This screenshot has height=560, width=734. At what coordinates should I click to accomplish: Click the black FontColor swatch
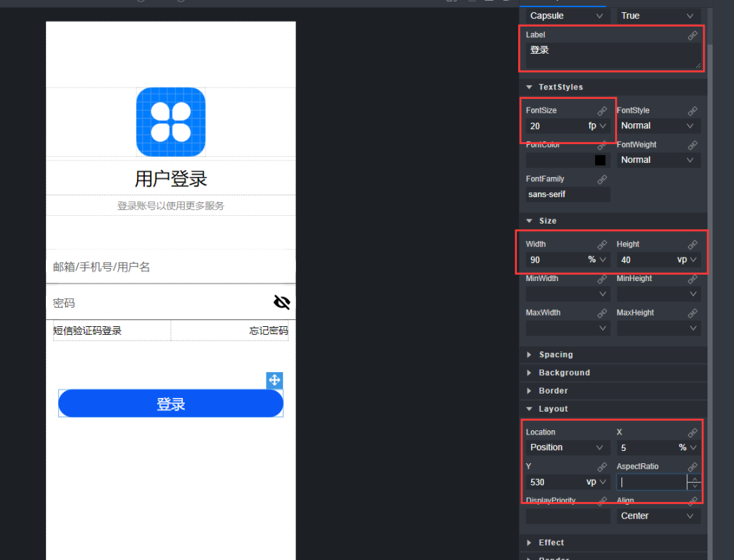point(600,160)
